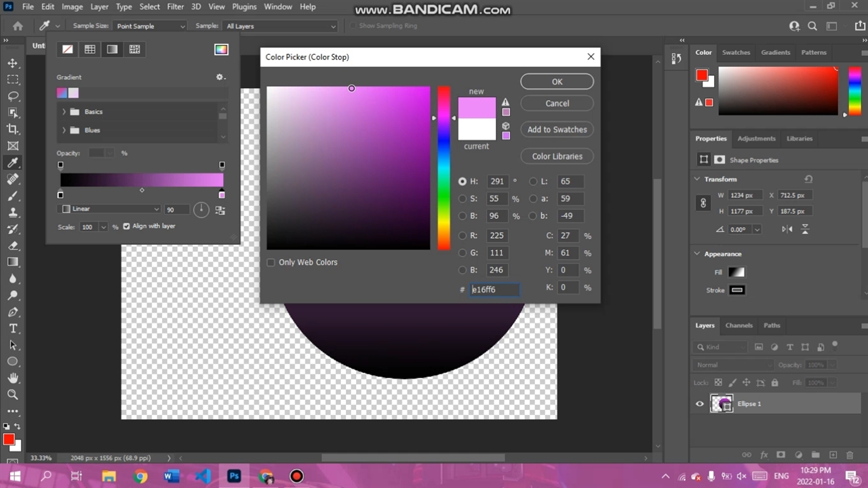Open the Linear gradient type dropdown

click(x=111, y=209)
